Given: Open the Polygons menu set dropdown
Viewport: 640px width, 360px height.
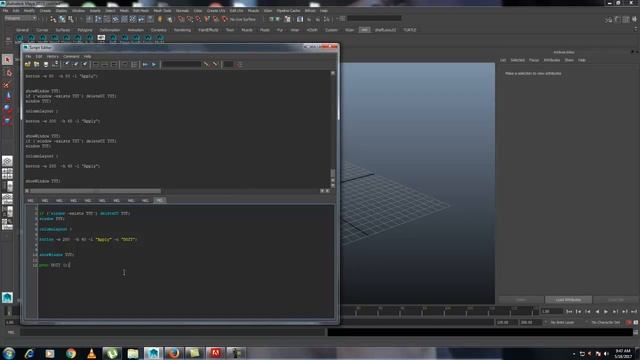Looking at the screenshot, I should pyautogui.click(x=20, y=18).
